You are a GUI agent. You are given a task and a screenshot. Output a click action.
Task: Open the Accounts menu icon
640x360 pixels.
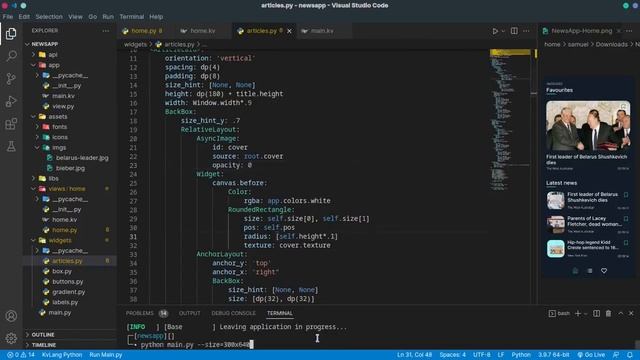pos(11,316)
